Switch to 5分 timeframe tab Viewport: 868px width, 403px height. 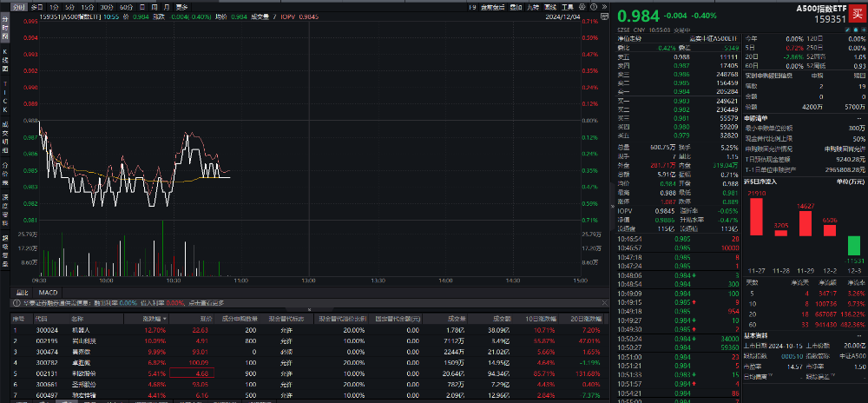point(70,6)
